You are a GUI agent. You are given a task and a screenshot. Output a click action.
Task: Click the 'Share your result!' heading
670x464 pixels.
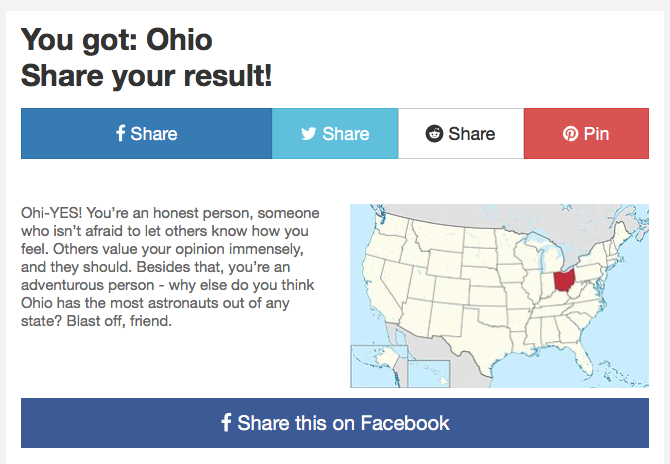point(147,75)
